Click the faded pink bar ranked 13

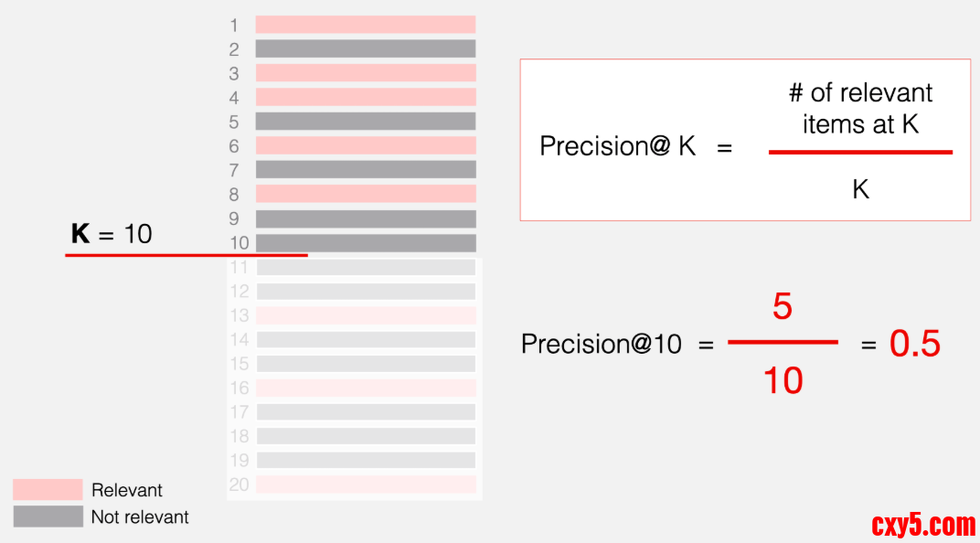click(x=366, y=315)
